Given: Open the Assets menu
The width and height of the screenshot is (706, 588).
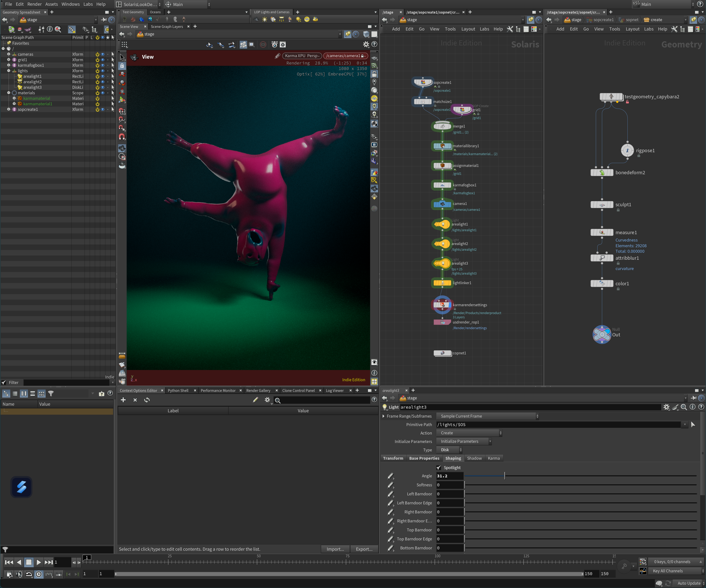Looking at the screenshot, I should click(51, 4).
